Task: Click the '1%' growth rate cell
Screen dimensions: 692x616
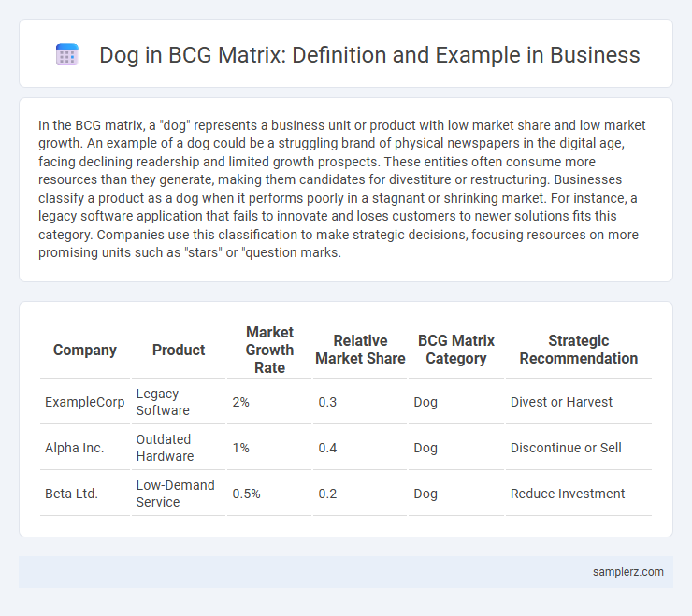Action: click(x=269, y=448)
